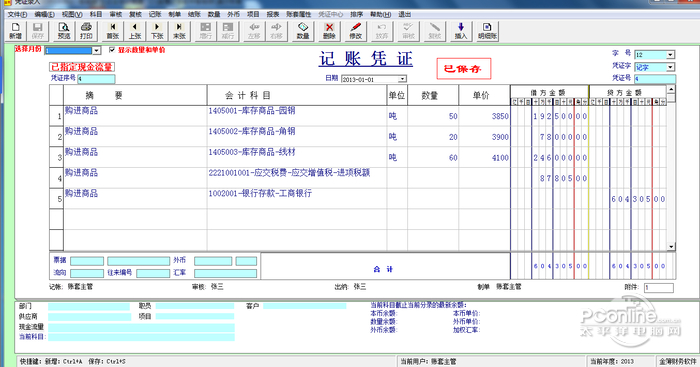Open the 视图(V) menu
This screenshot has width=700, height=367.
coord(72,14)
